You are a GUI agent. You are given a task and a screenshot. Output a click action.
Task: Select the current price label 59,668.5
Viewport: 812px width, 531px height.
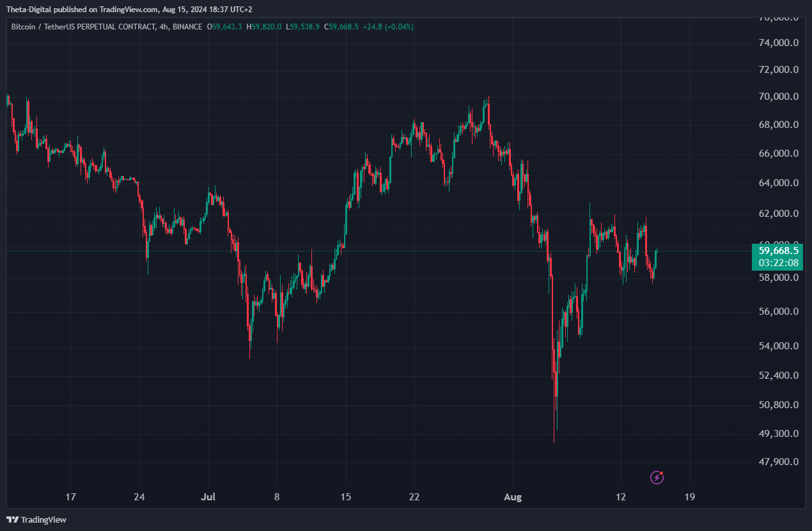click(778, 250)
